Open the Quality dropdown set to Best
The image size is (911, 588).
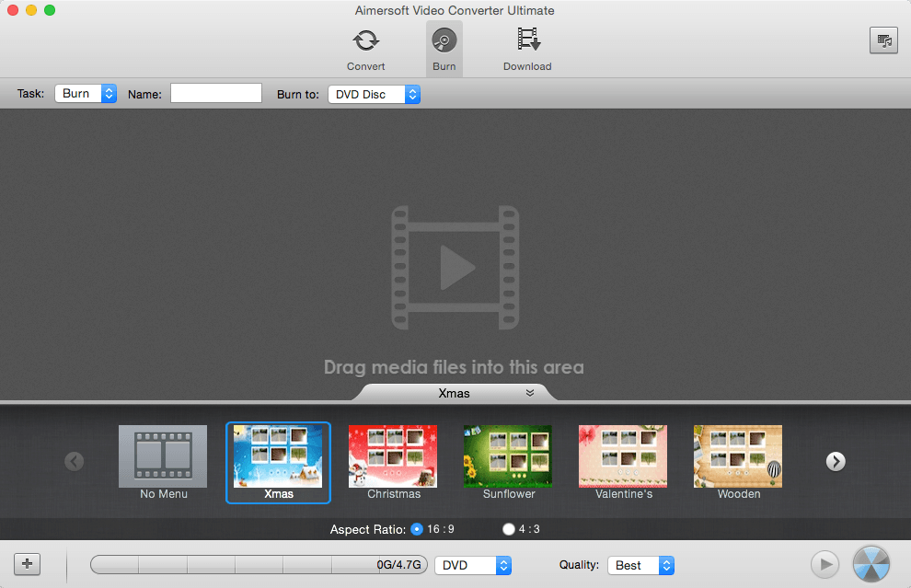point(640,565)
